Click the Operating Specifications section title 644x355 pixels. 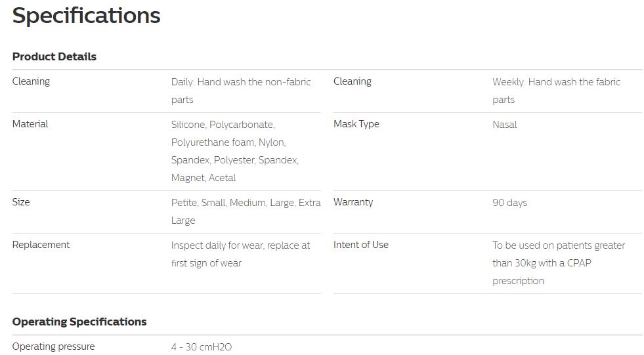(x=79, y=322)
